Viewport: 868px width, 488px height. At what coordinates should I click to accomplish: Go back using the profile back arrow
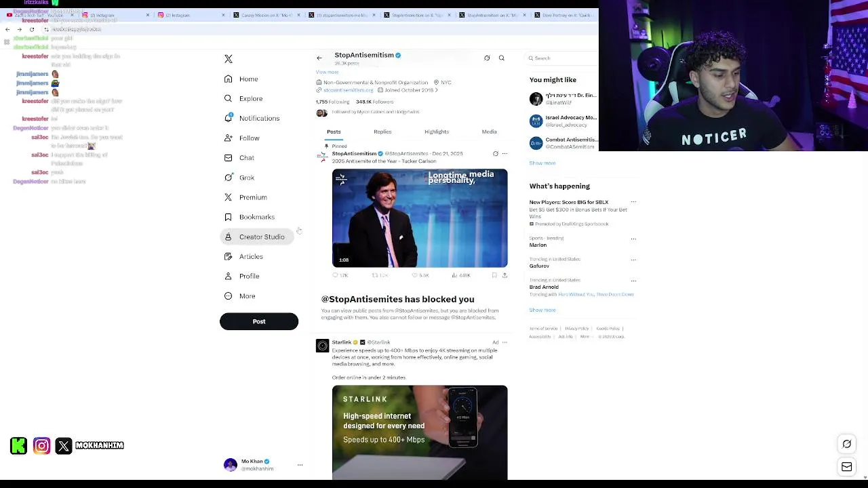319,58
